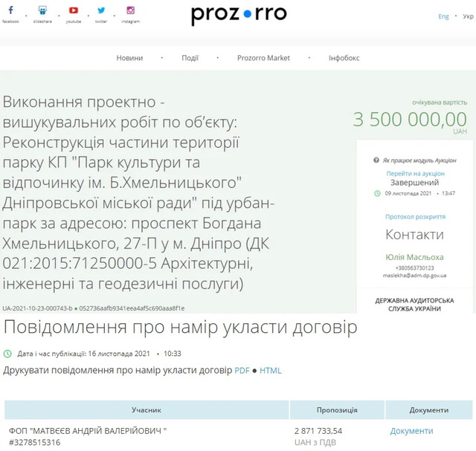Click the Пропозиція column header
This screenshot has height=451, width=476.
point(337,410)
